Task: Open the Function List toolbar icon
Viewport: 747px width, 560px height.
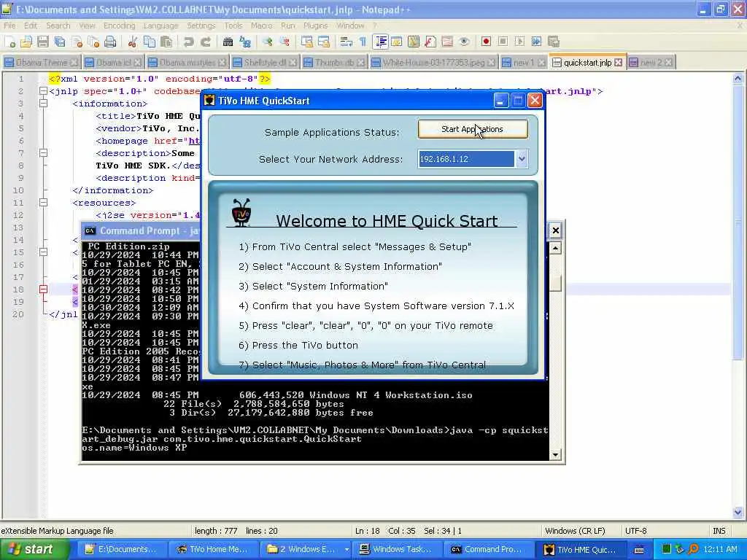Action: click(x=430, y=42)
